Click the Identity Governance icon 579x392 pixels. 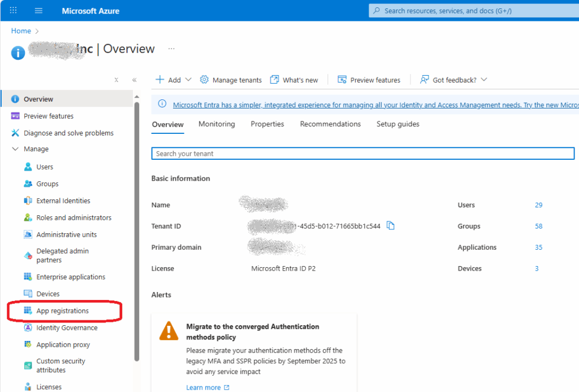coord(28,328)
